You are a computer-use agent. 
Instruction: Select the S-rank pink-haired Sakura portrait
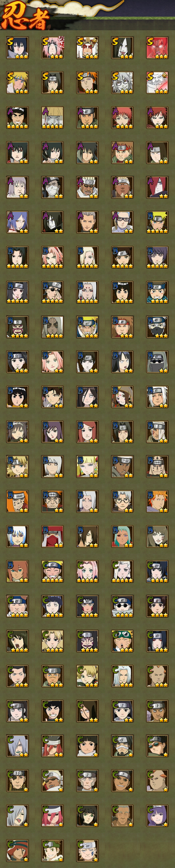point(52,48)
